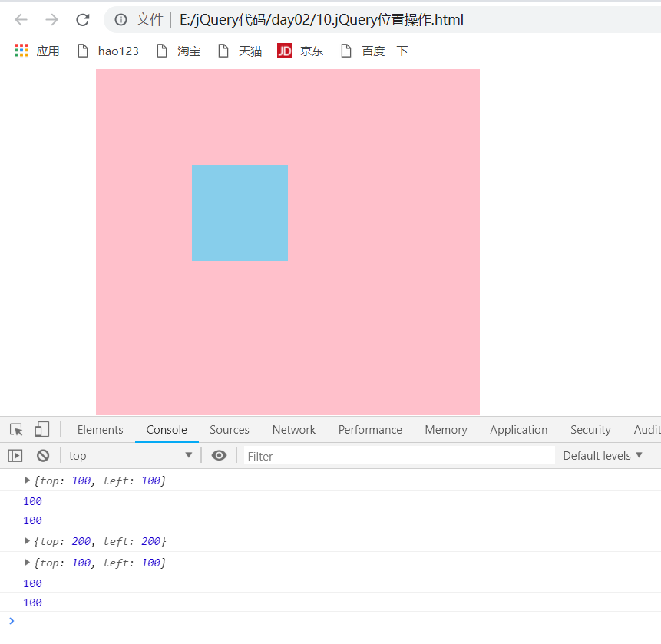Click the 淘宝 page icon
Viewport: 661px width, 644px height.
point(162,51)
